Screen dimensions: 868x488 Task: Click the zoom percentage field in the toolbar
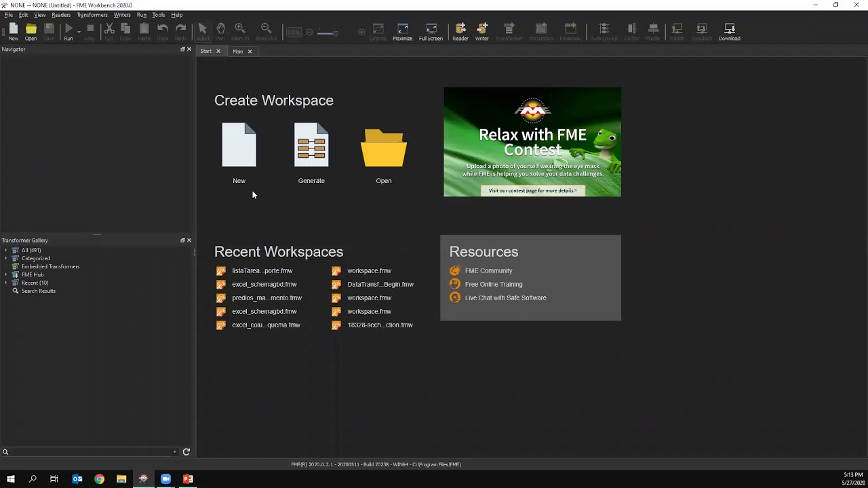[x=294, y=32]
